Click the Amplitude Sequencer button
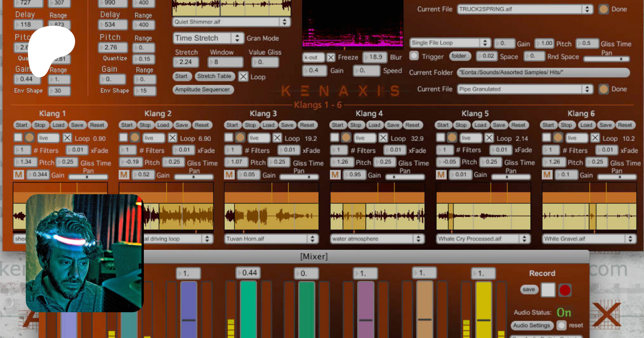644x338 pixels. pyautogui.click(x=203, y=89)
